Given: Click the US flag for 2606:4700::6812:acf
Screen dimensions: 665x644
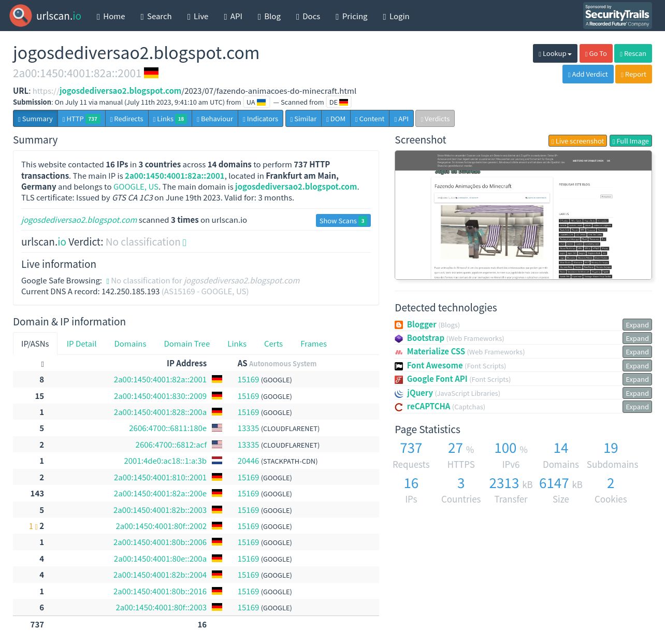Looking at the screenshot, I should (217, 445).
